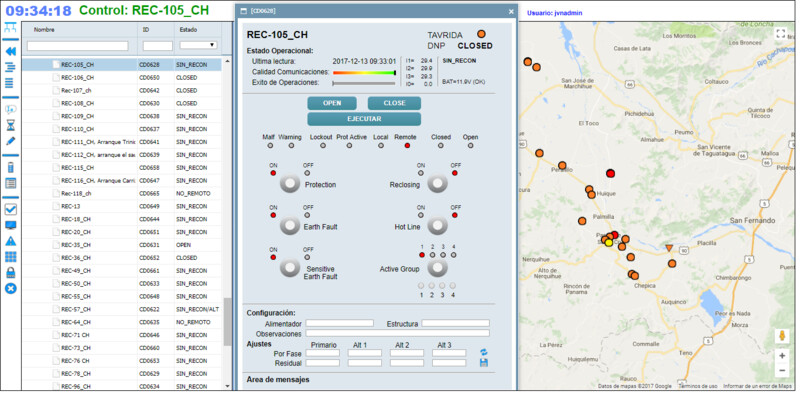The image size is (800, 395).
Task: Click the warning triangle icon in sidebar
Action: coord(11,241)
